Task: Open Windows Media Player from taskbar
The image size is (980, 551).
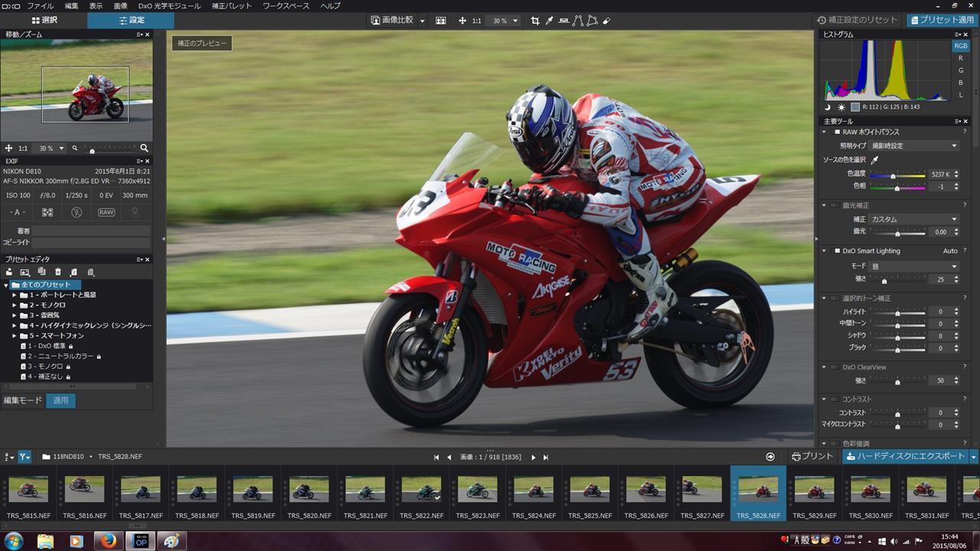Action: coord(77,541)
